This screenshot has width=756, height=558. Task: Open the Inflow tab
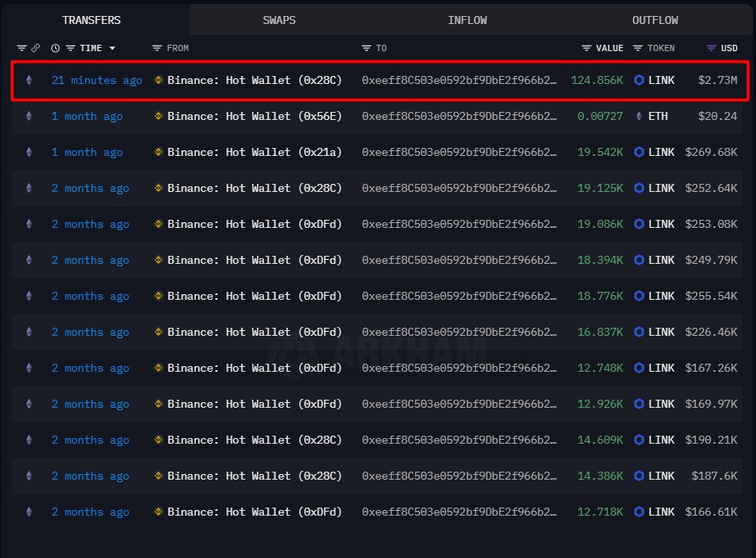point(467,20)
